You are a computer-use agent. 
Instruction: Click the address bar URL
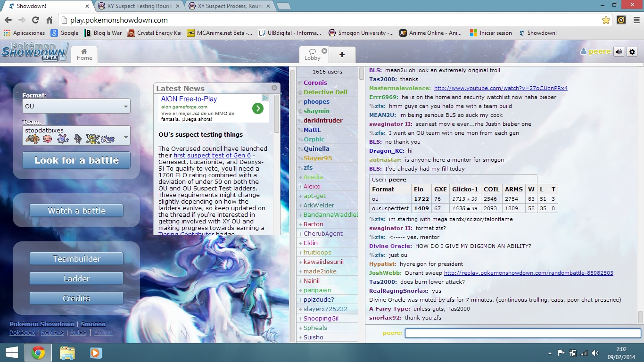point(119,20)
